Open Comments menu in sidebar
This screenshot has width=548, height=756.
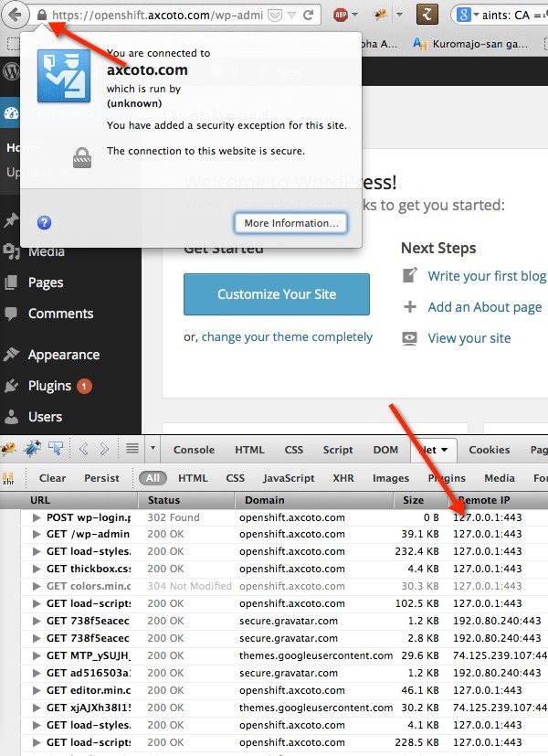60,314
